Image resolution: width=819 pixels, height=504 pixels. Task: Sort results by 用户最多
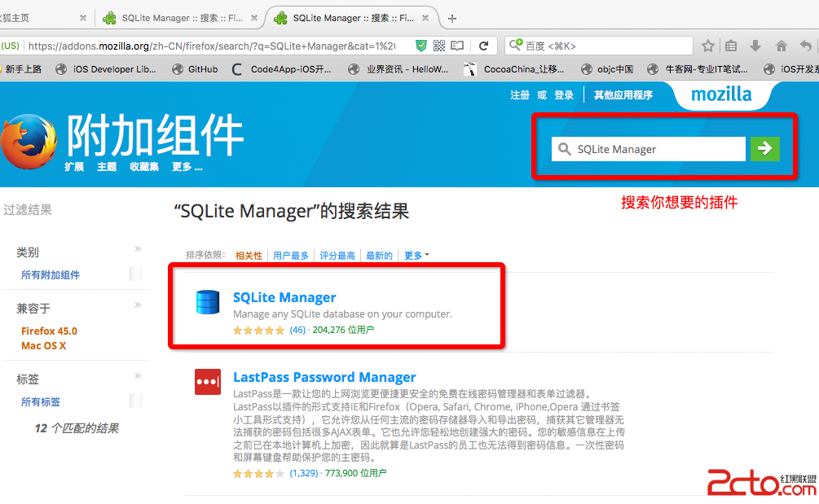[x=291, y=256]
